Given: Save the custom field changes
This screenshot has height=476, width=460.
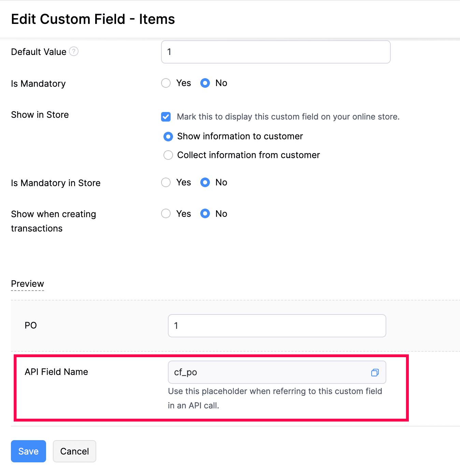Looking at the screenshot, I should point(28,451).
